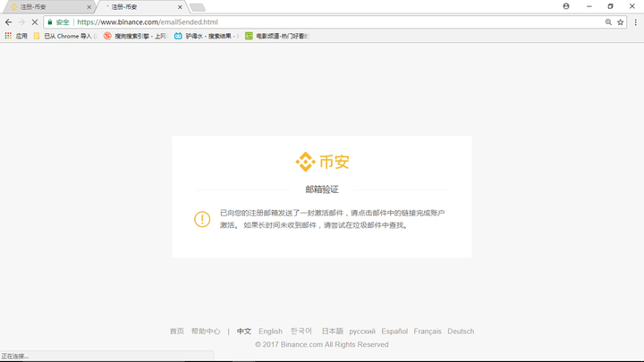Viewport: 644px width, 362px height.
Task: Click the Binance logo on the card
Action: click(322, 162)
